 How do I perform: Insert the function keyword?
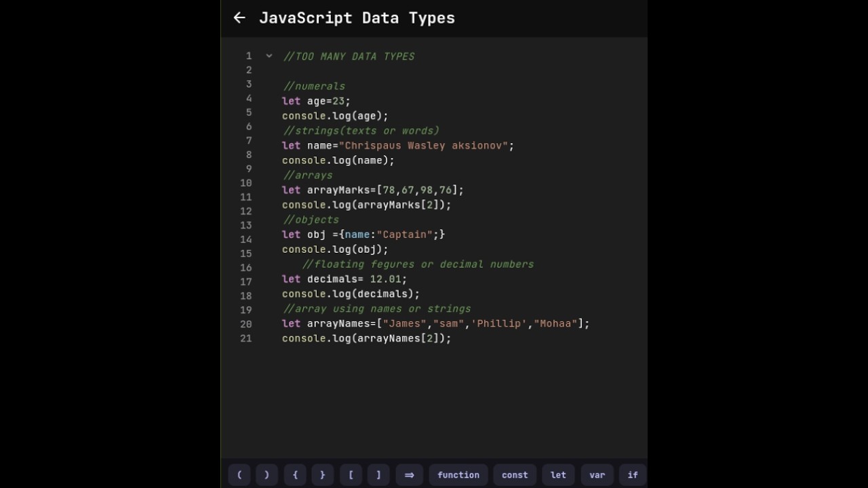(x=458, y=475)
